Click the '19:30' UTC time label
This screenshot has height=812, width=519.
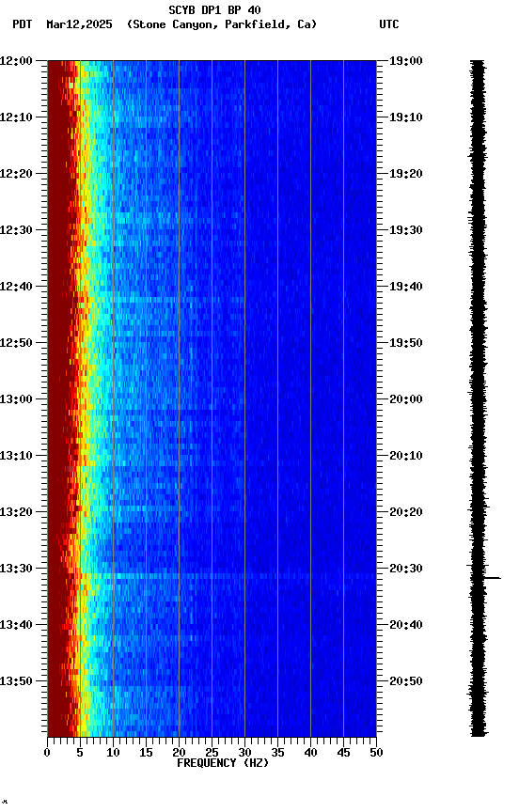(x=406, y=230)
